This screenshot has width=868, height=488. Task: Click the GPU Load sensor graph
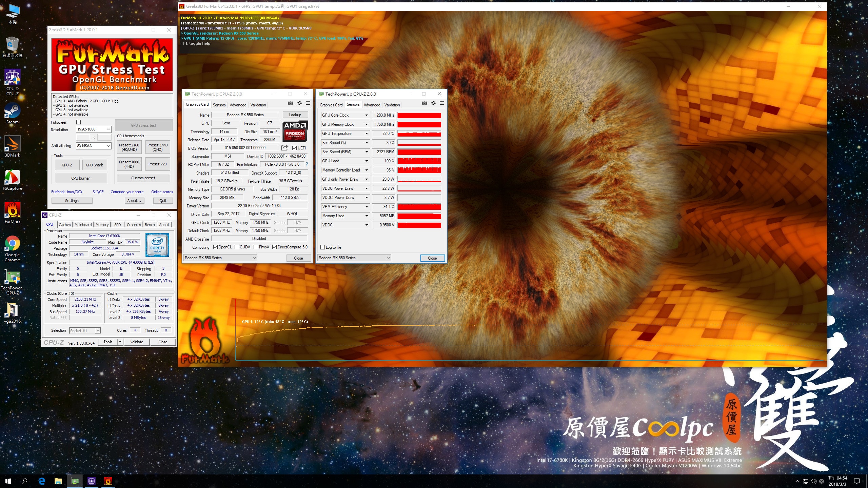(x=419, y=161)
